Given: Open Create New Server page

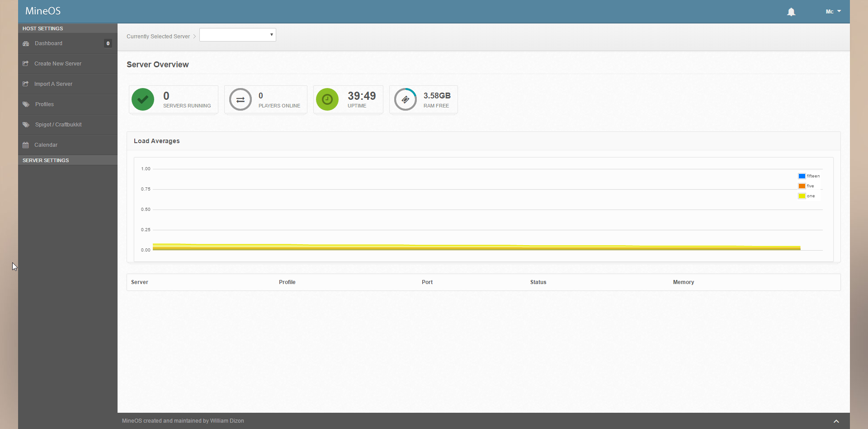Looking at the screenshot, I should [58, 64].
